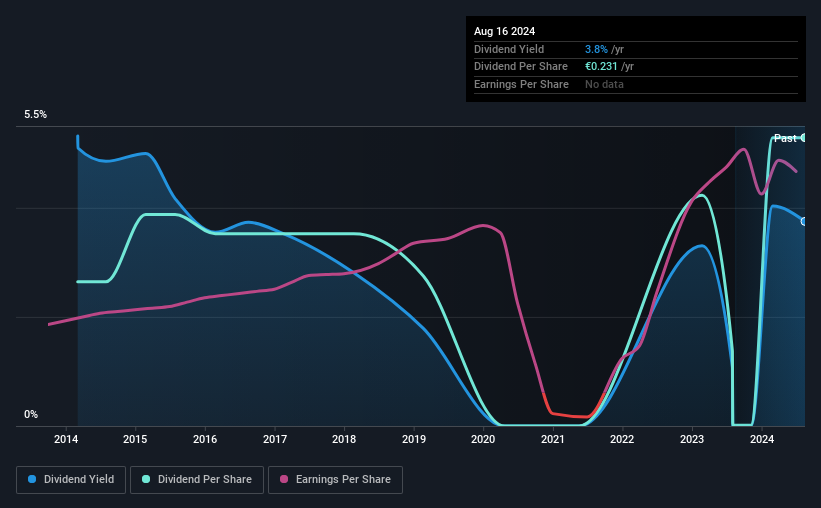The width and height of the screenshot is (821, 508).
Task: Click the 5.5% y-axis label
Action: 35,115
